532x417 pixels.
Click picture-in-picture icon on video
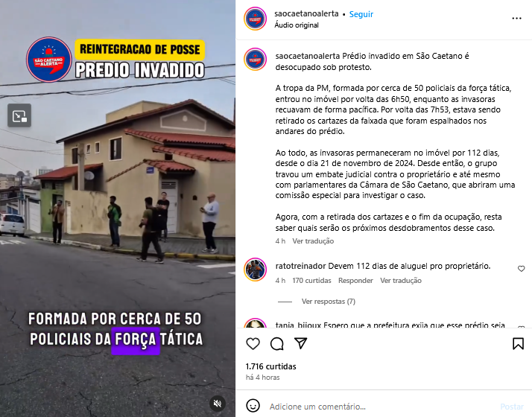pyautogui.click(x=19, y=116)
